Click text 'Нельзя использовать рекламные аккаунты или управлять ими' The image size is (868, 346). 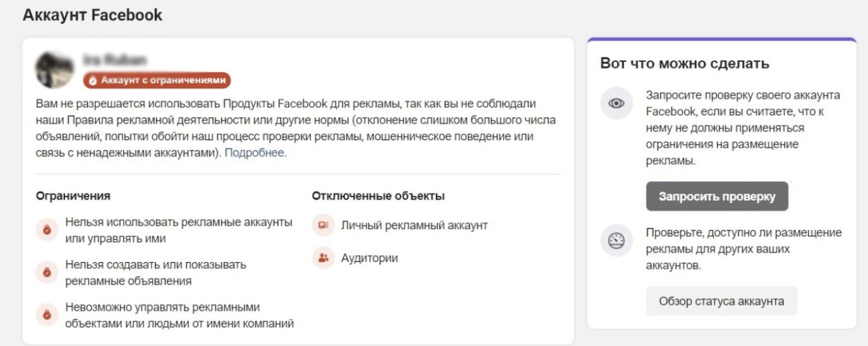pyautogui.click(x=179, y=230)
